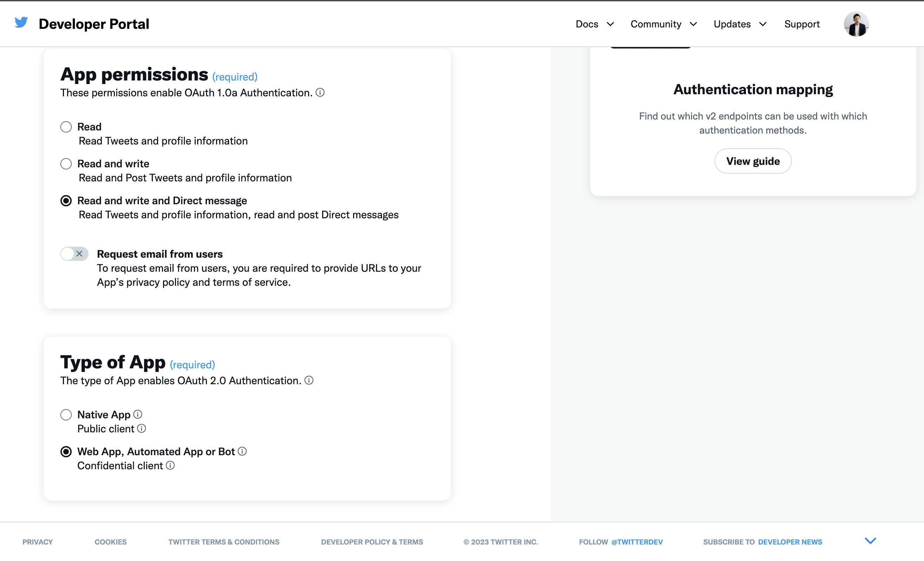Select the Read and write radio button
Screen dimensions: 924x561
tap(66, 163)
